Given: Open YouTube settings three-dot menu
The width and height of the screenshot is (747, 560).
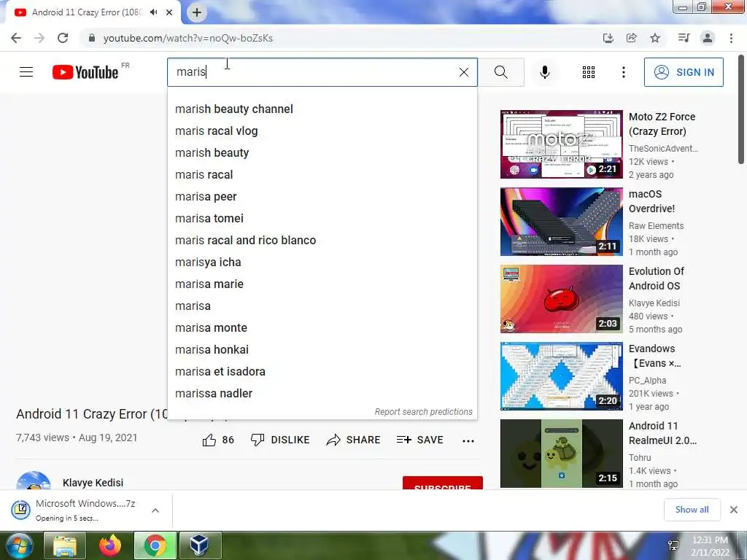Looking at the screenshot, I should coord(623,72).
